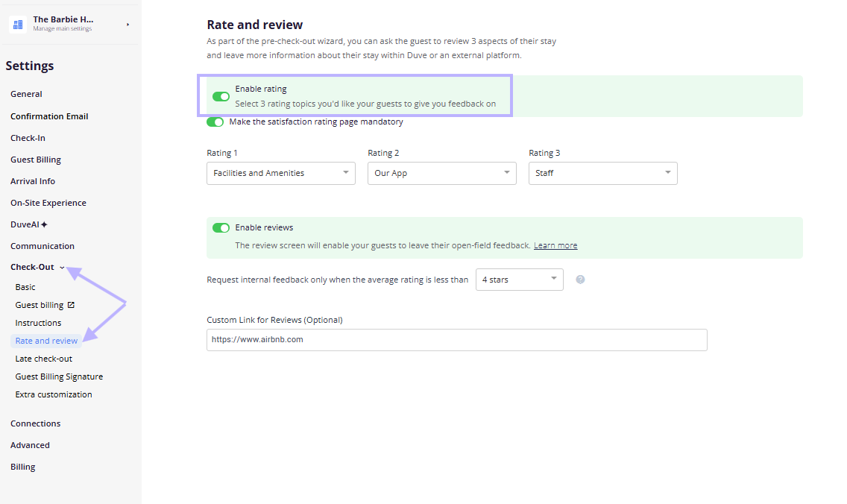Open Check-In settings

(x=28, y=138)
